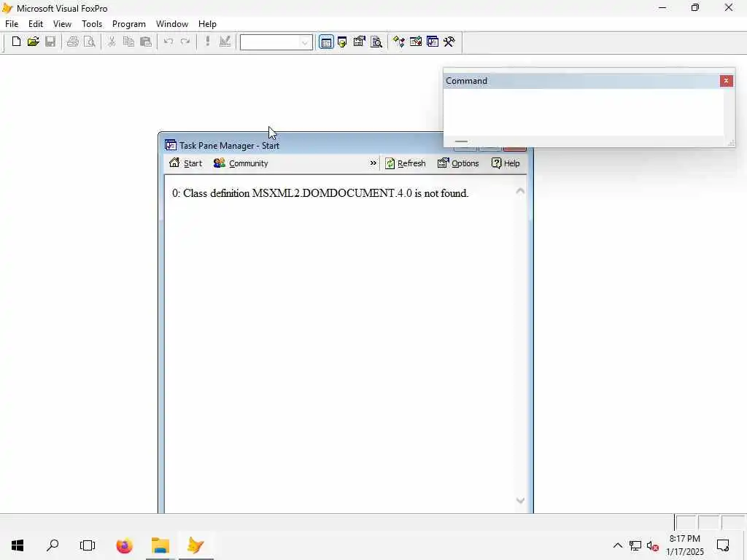747x560 pixels.
Task: Close the Command window
Action: click(x=726, y=81)
